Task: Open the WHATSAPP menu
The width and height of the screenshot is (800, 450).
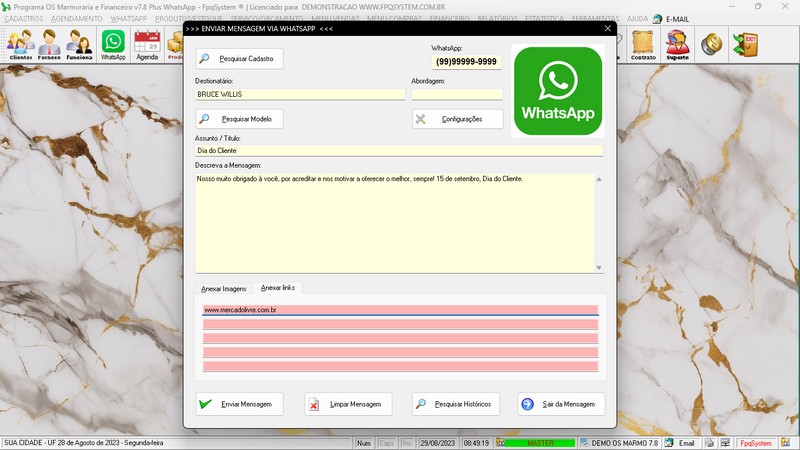Action: [129, 19]
